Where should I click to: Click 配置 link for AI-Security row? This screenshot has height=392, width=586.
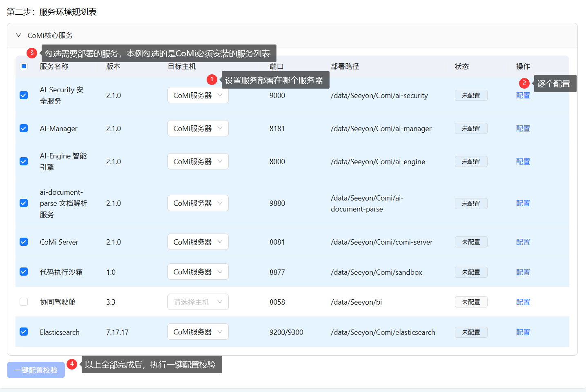pos(523,95)
